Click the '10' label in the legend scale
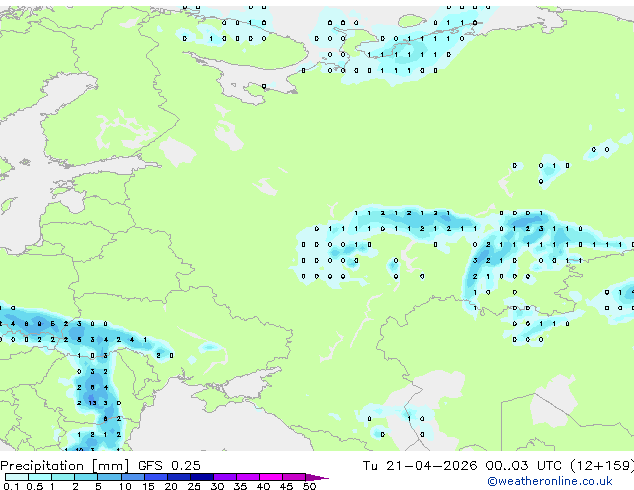The width and height of the screenshot is (634, 490). point(125,486)
